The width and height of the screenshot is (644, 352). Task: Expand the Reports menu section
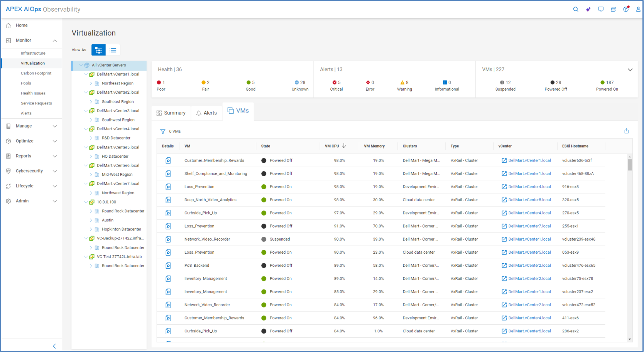[x=55, y=156]
